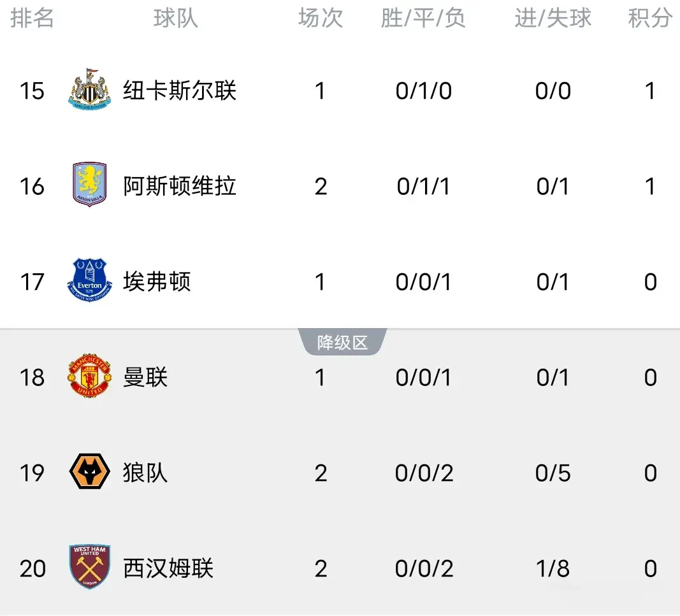
Task: Tap team name 西汉姆联
Action: click(x=168, y=568)
